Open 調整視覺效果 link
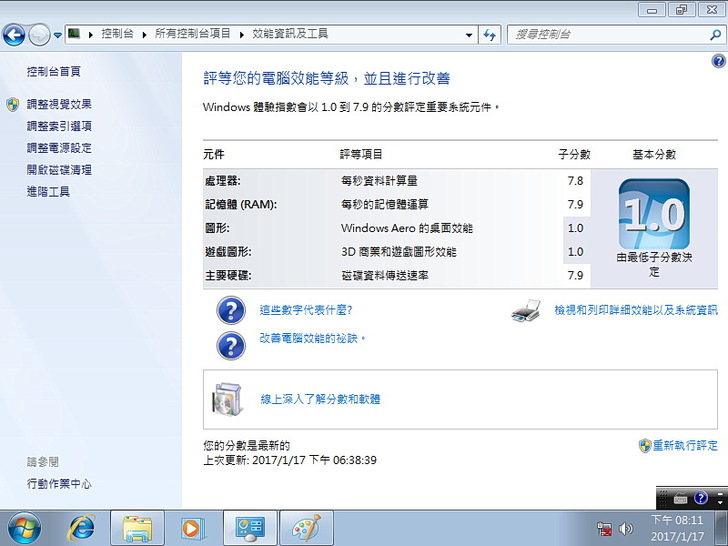Image resolution: width=728 pixels, height=546 pixels. pyautogui.click(x=59, y=104)
